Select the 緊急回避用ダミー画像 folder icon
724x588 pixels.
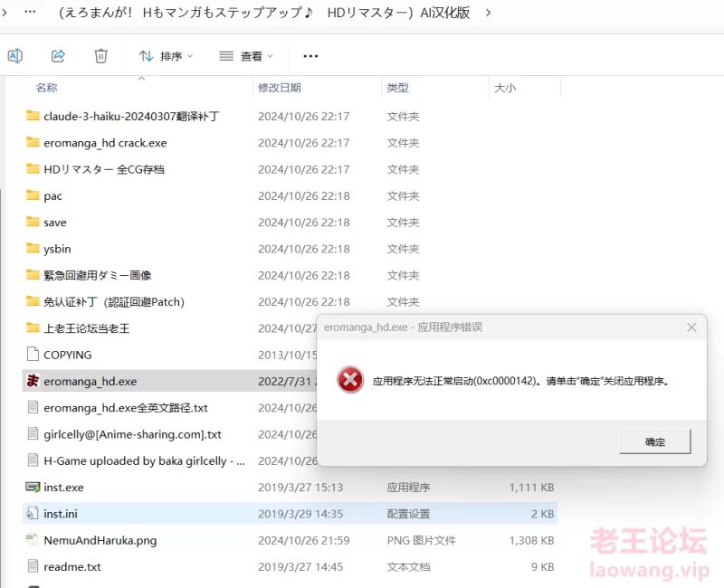pyautogui.click(x=33, y=275)
